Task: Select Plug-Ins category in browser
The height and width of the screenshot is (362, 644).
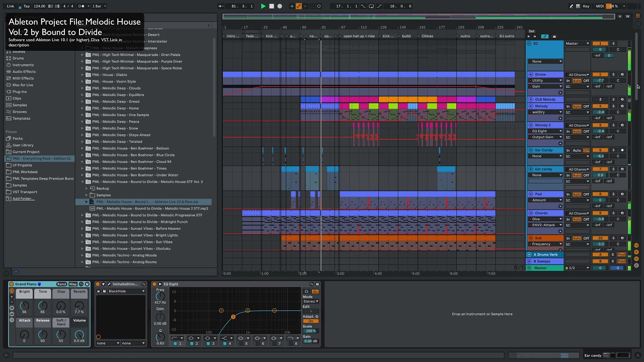Action: 19,92
